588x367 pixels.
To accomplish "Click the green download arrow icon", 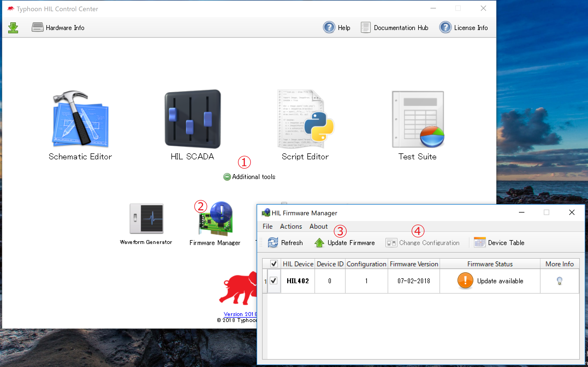I will click(13, 28).
